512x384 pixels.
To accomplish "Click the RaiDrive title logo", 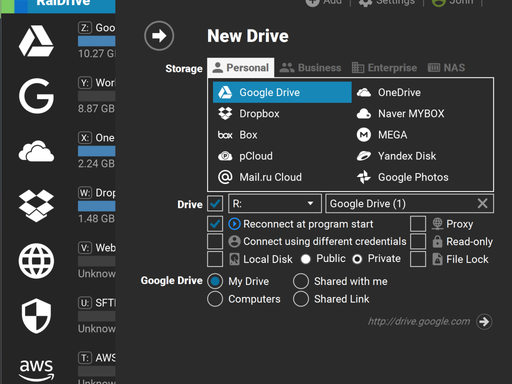I will (x=63, y=2).
